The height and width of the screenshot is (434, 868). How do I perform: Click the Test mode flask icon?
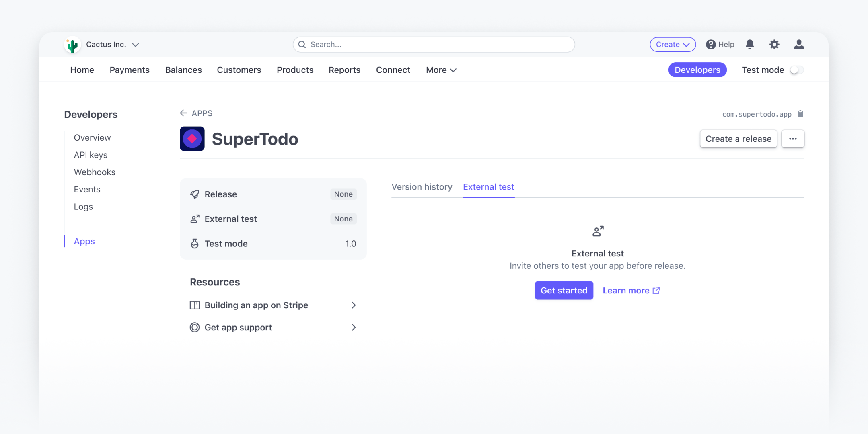pyautogui.click(x=195, y=244)
